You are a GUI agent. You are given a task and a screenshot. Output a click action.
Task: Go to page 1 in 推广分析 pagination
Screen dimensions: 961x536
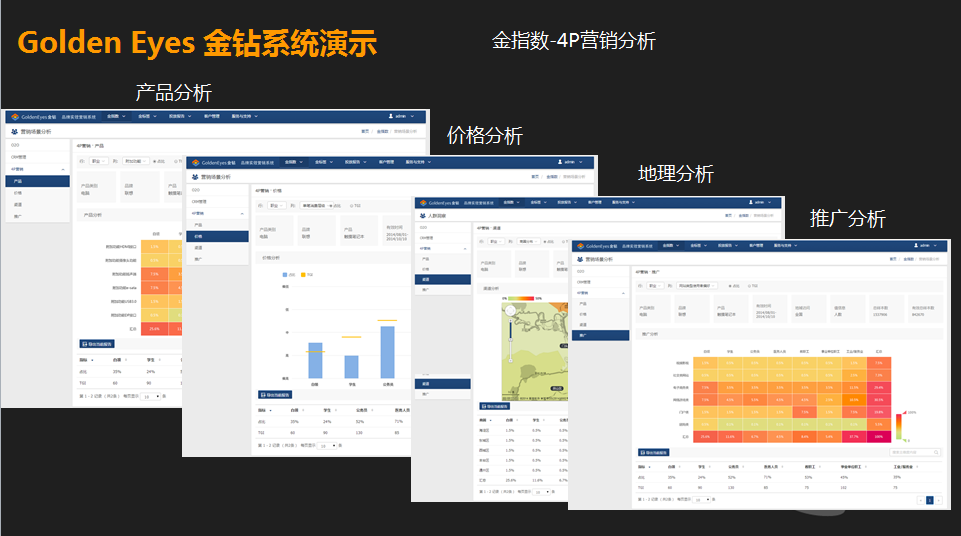coord(930,500)
